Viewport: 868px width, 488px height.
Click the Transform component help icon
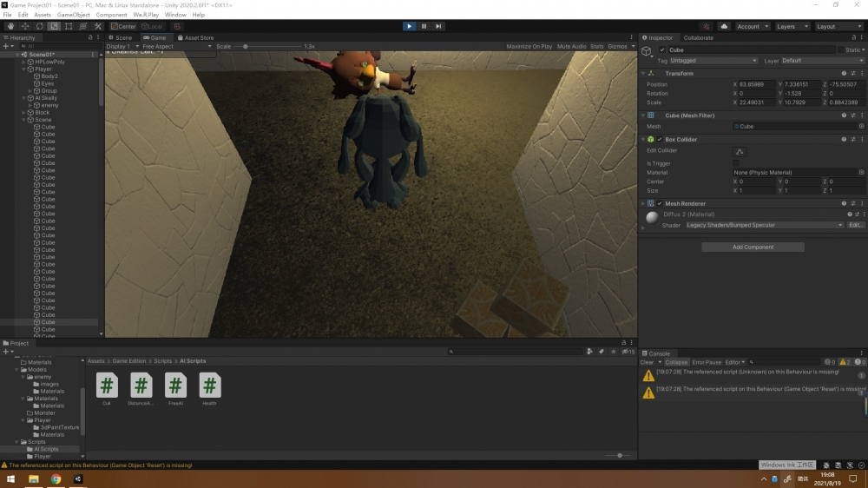point(844,73)
